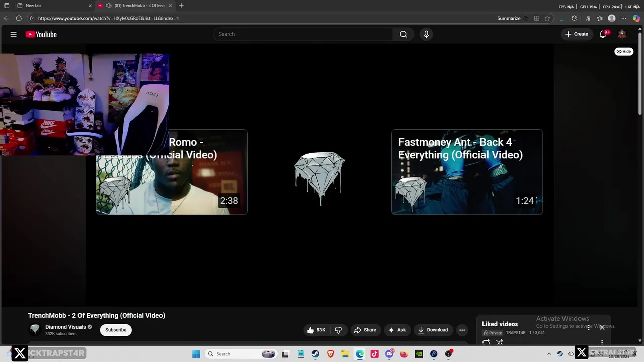
Task: Open the browser profile icon
Action: pos(612,18)
